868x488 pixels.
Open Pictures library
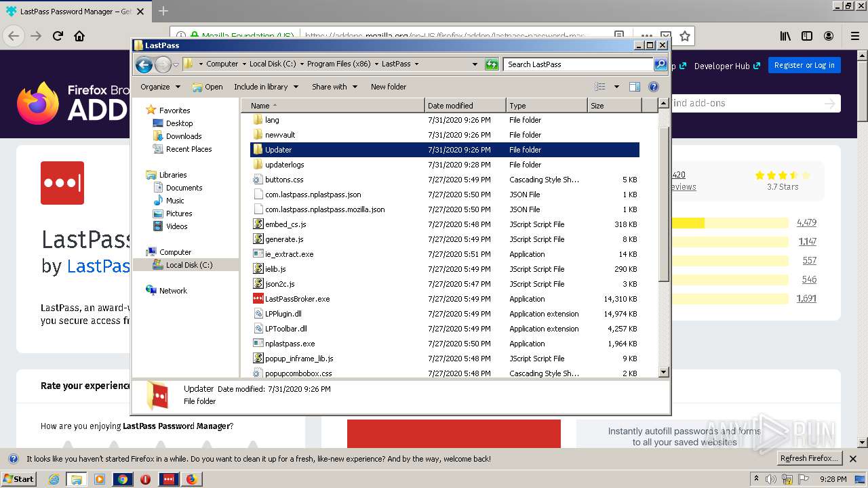pyautogui.click(x=179, y=213)
